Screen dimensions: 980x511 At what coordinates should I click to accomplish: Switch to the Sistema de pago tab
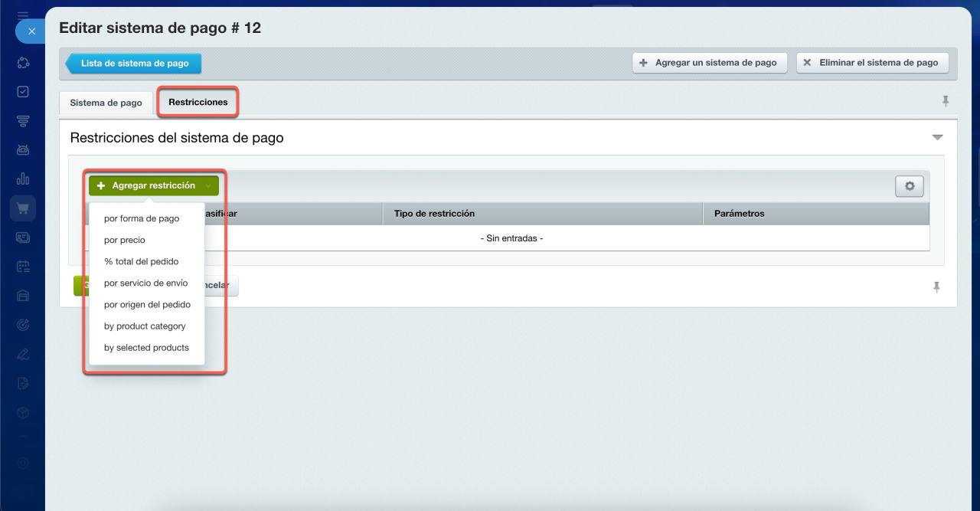coord(106,103)
